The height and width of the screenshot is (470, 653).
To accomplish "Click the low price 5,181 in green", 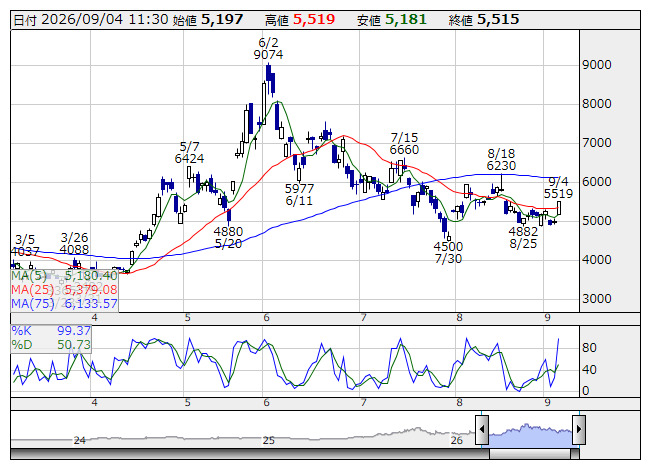I will tap(406, 20).
